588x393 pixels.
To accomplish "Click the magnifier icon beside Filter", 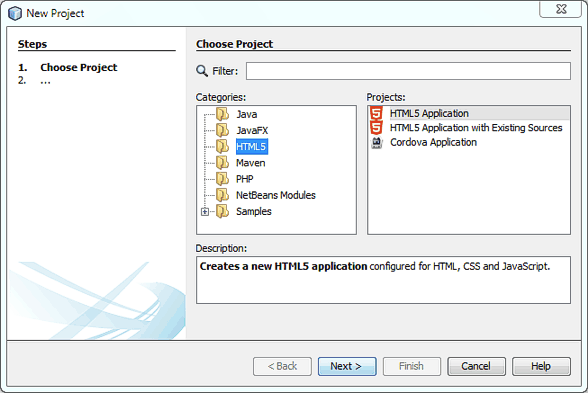I will pyautogui.click(x=202, y=70).
